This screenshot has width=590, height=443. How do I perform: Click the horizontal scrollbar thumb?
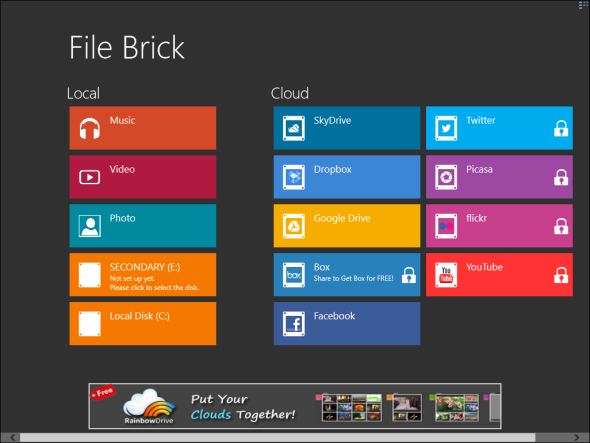[x=277, y=437]
